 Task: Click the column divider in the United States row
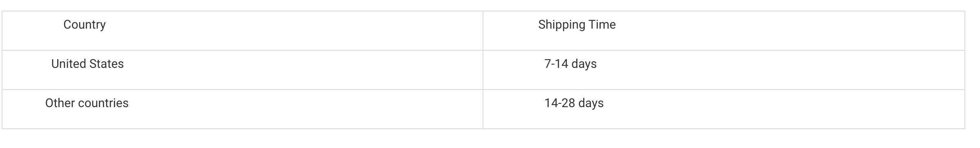coord(483,70)
